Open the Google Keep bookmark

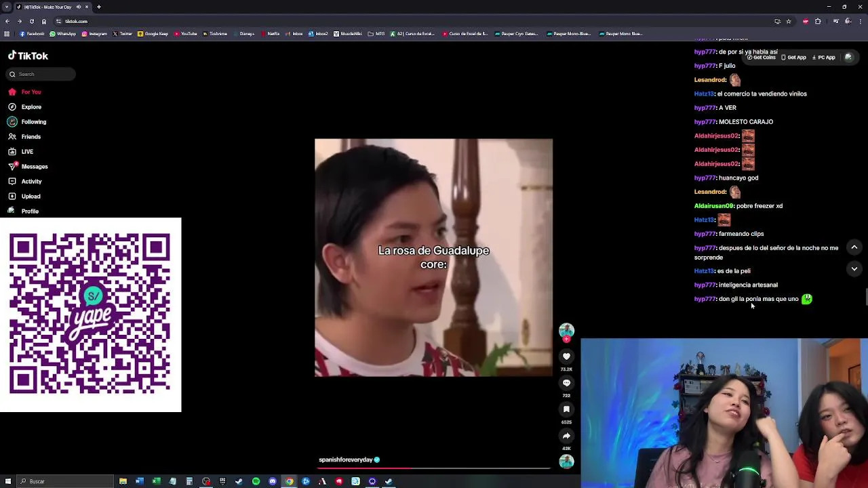153,34
